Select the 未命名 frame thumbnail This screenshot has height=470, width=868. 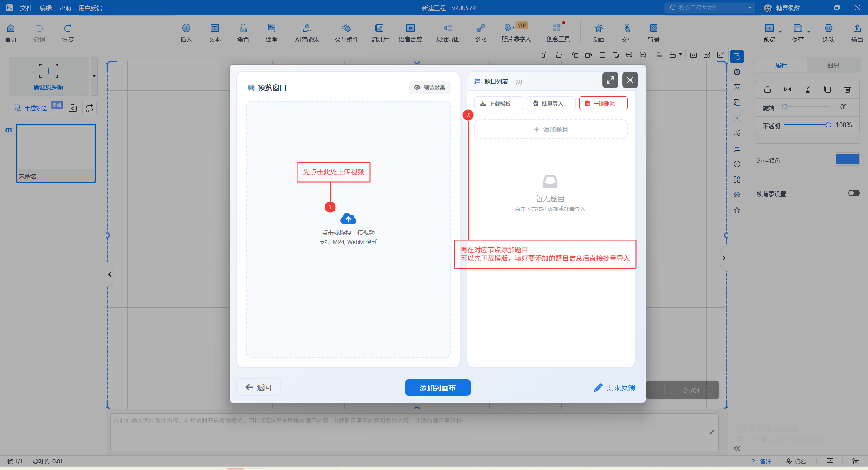(56, 153)
